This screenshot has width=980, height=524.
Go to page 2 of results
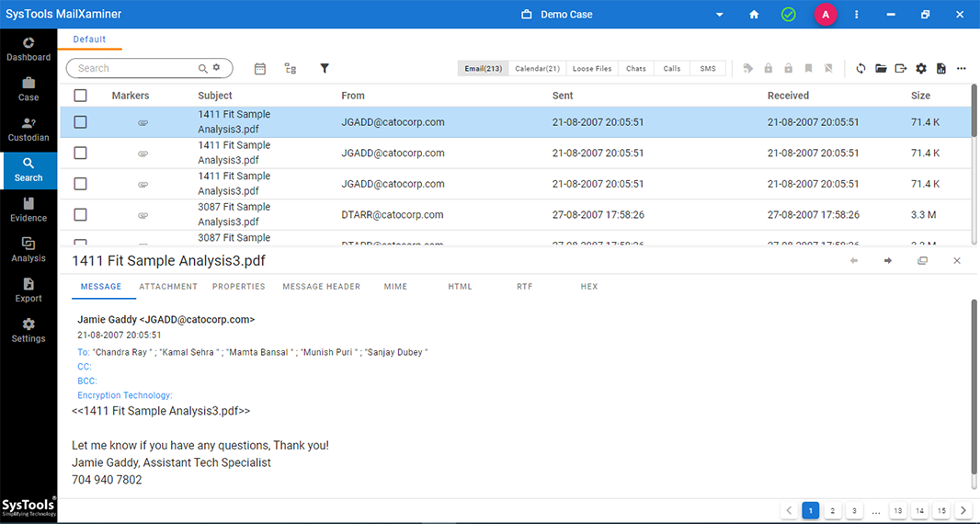(833, 510)
